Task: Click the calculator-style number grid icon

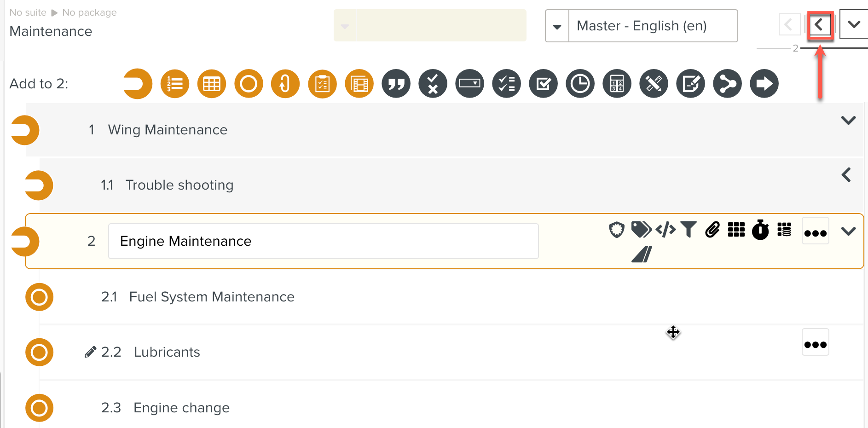Action: point(617,84)
